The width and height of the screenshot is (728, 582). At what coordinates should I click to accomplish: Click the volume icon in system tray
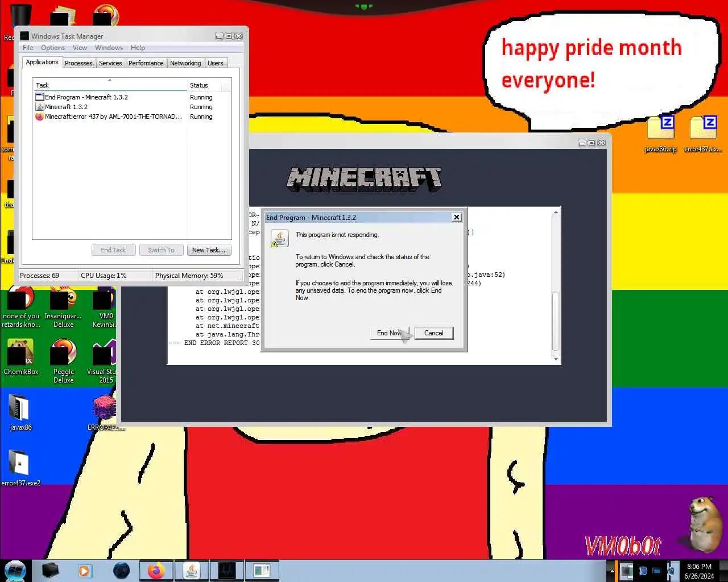(671, 571)
